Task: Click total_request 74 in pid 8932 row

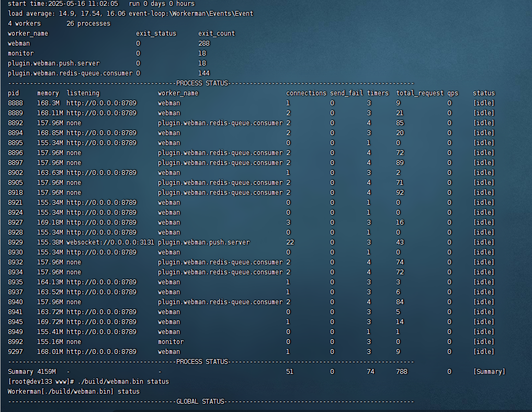Action: 400,262
